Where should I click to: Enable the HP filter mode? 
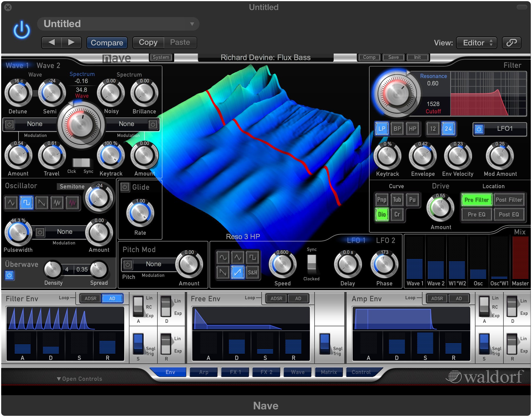412,128
